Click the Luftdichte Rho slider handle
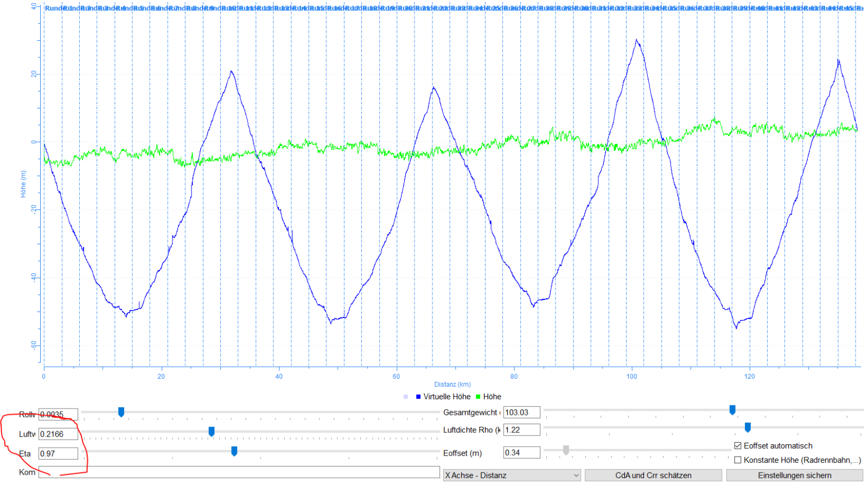868x485 pixels. coord(748,427)
